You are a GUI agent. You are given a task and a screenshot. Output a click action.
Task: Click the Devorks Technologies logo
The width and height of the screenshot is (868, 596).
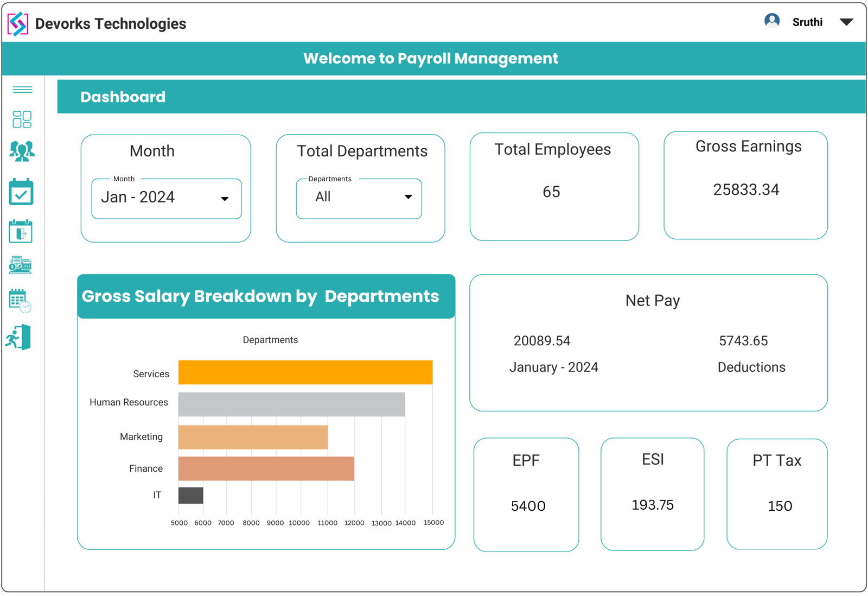tap(18, 24)
